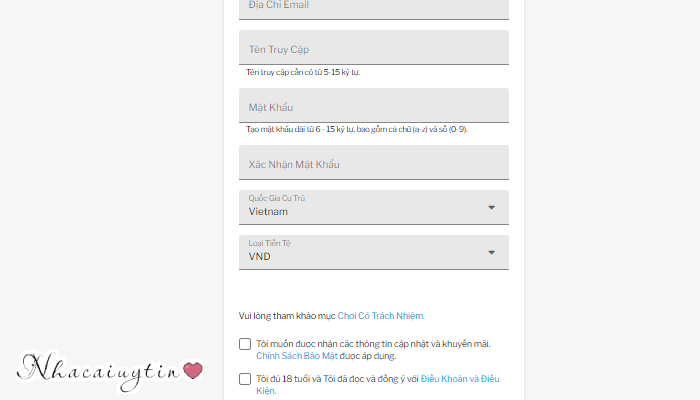Viewport: 700px width, 400px height.
Task: Focus the Xác Nhận Mật Khẩu field
Action: tap(374, 162)
